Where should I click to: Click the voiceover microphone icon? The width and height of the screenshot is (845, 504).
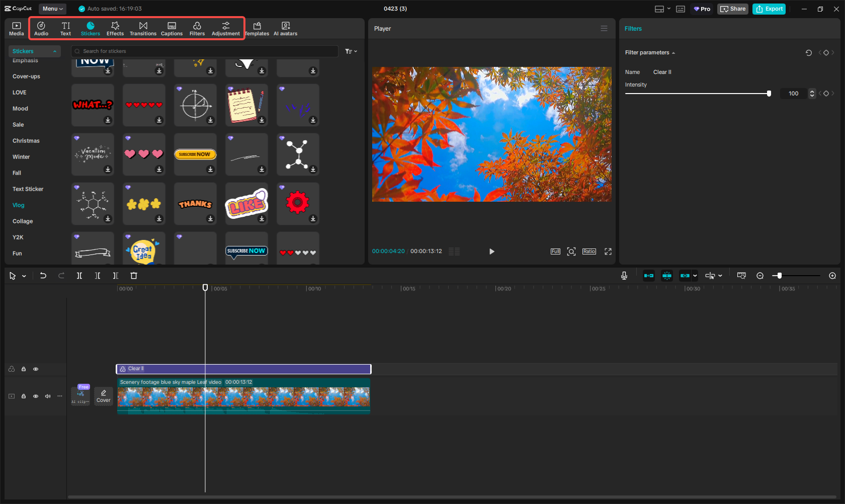point(624,276)
